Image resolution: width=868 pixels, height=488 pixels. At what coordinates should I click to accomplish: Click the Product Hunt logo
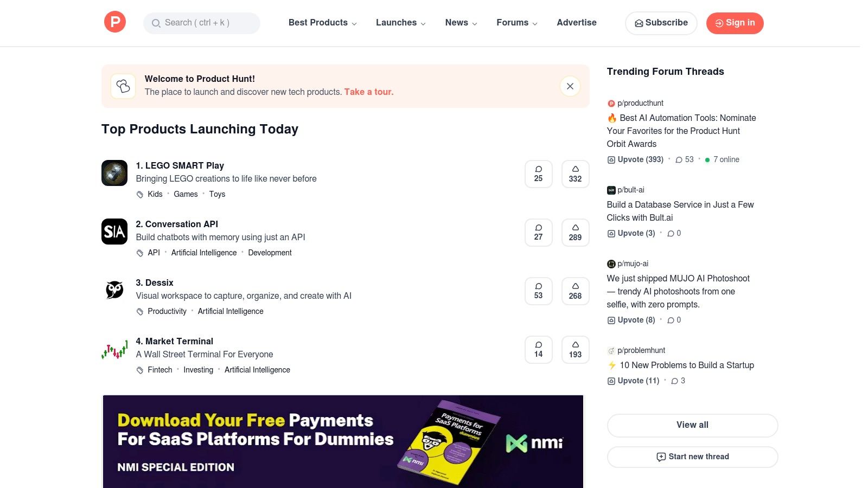coord(114,22)
